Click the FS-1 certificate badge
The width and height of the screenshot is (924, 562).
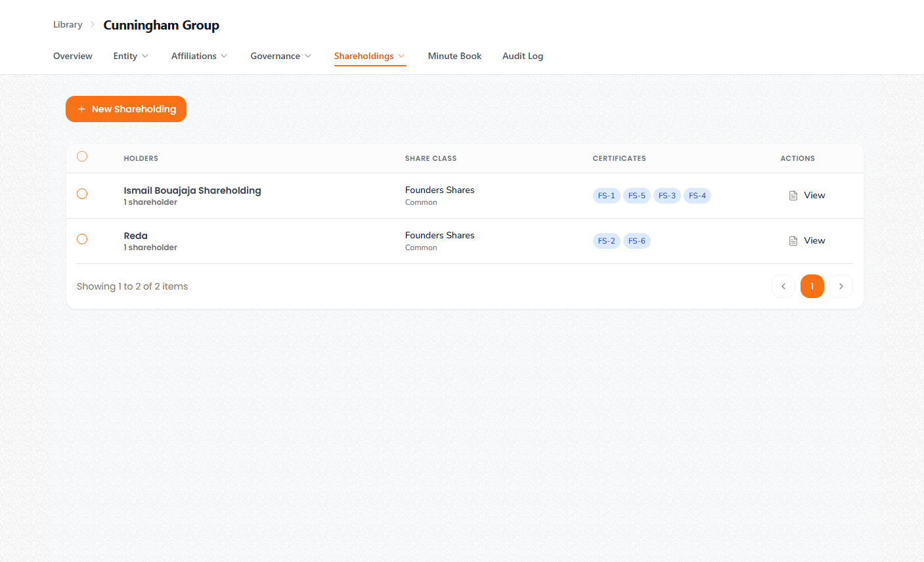[x=606, y=196]
